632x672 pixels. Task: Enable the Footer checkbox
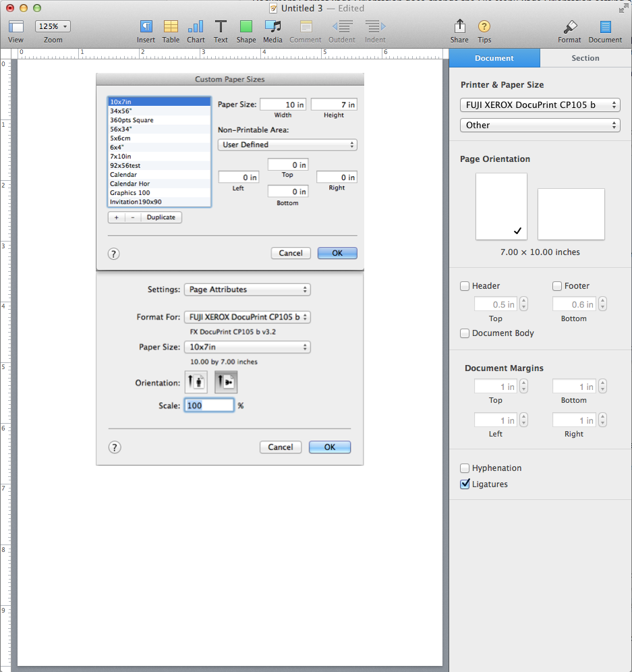[557, 286]
